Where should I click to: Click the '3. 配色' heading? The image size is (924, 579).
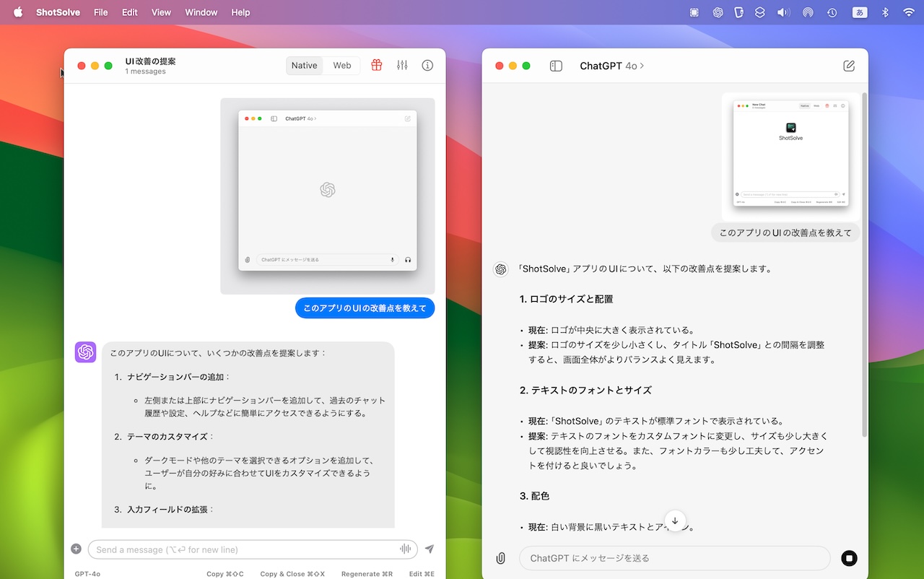click(535, 496)
